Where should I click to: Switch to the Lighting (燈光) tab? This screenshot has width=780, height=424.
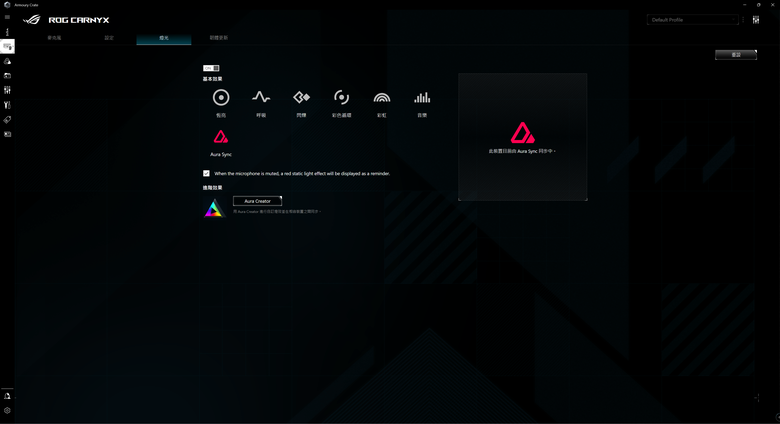point(164,38)
